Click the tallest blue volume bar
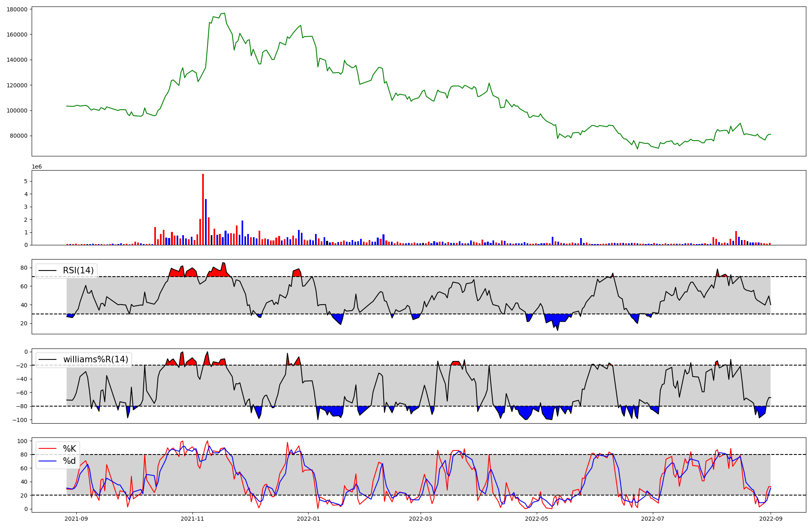This screenshot has height=528, width=812. tap(206, 222)
